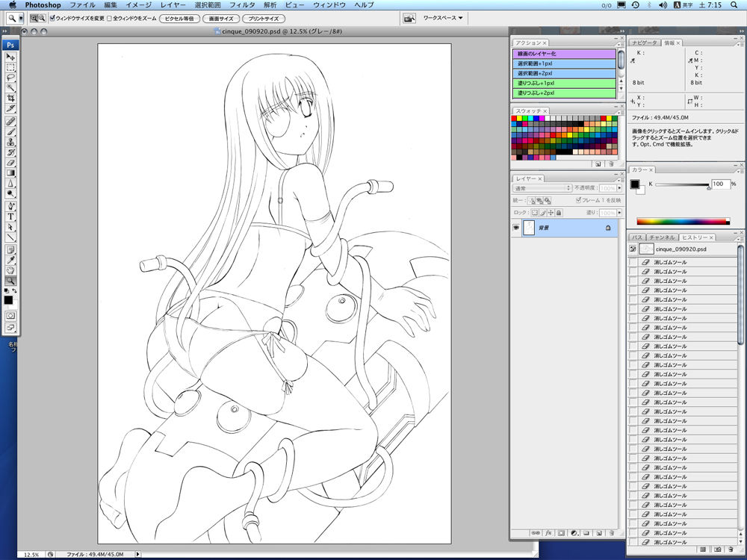Open the ワークスペース dropdown
The height and width of the screenshot is (560, 747).
pyautogui.click(x=443, y=18)
